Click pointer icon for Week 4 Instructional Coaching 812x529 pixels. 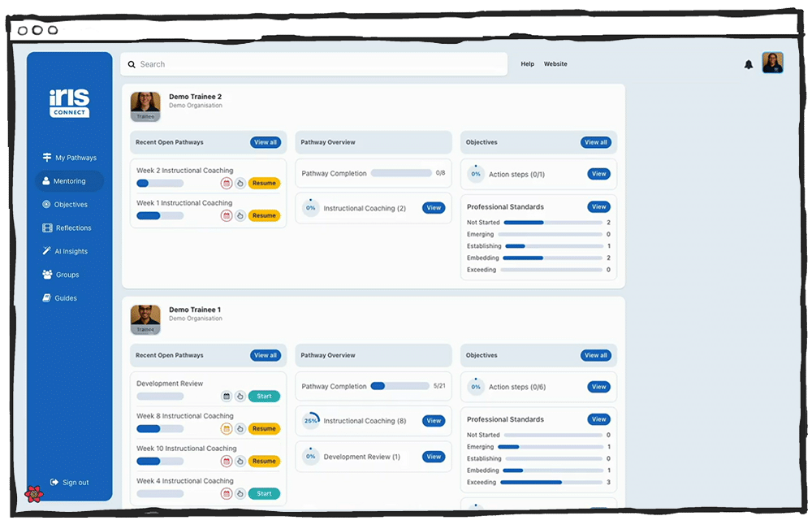[240, 494]
